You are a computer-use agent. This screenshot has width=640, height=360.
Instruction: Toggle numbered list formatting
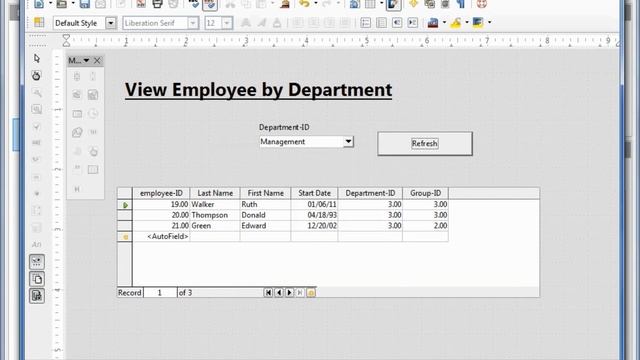point(365,22)
